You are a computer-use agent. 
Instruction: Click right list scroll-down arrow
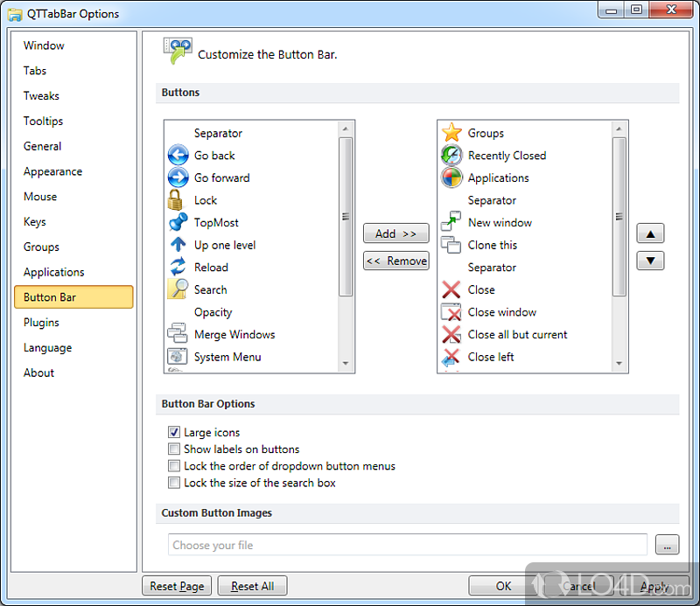(619, 364)
